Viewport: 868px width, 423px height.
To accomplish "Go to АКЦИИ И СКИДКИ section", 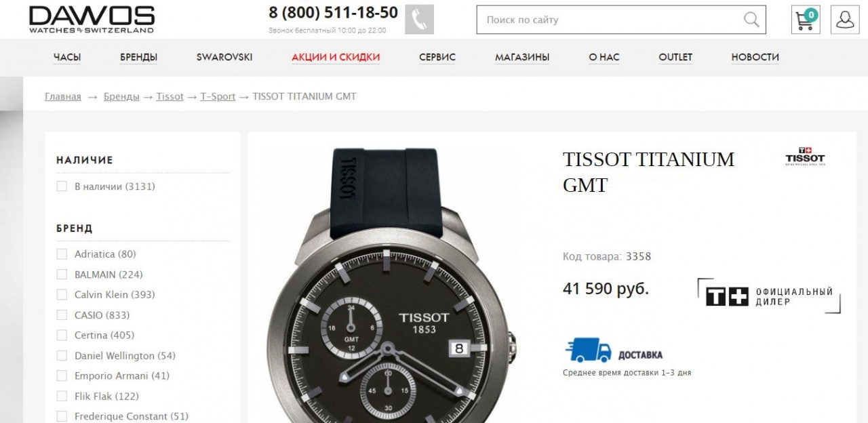I will tap(336, 58).
